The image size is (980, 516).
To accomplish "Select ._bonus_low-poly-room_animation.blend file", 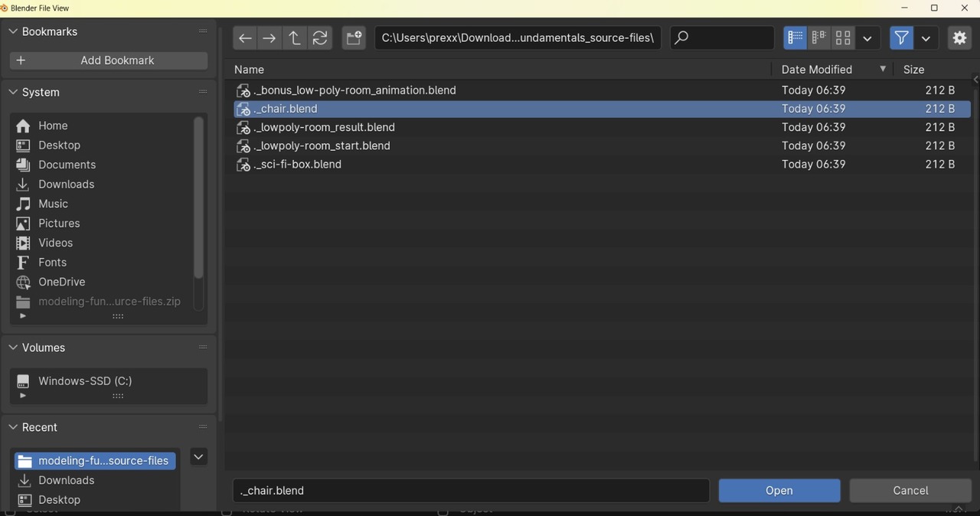I will (601, 90).
